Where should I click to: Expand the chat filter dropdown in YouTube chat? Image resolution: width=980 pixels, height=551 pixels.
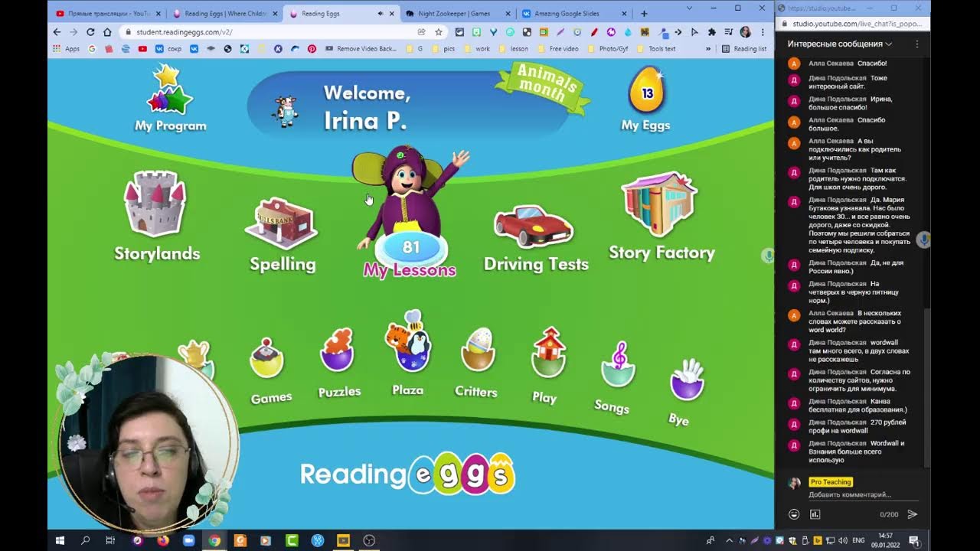tap(840, 44)
